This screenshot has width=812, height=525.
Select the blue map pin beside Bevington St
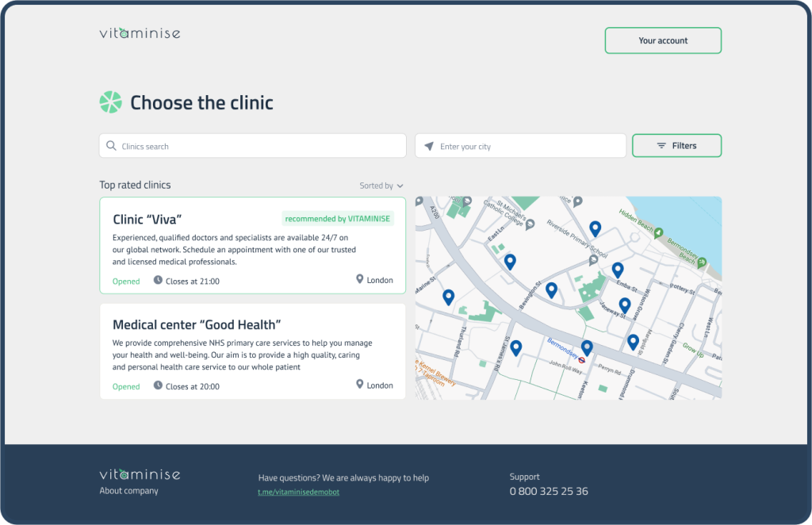tap(552, 290)
